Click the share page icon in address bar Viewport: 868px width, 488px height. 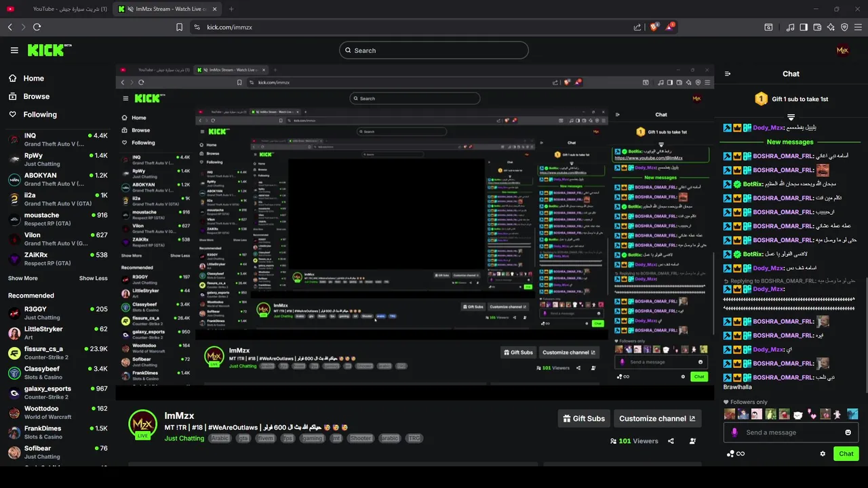(x=637, y=27)
